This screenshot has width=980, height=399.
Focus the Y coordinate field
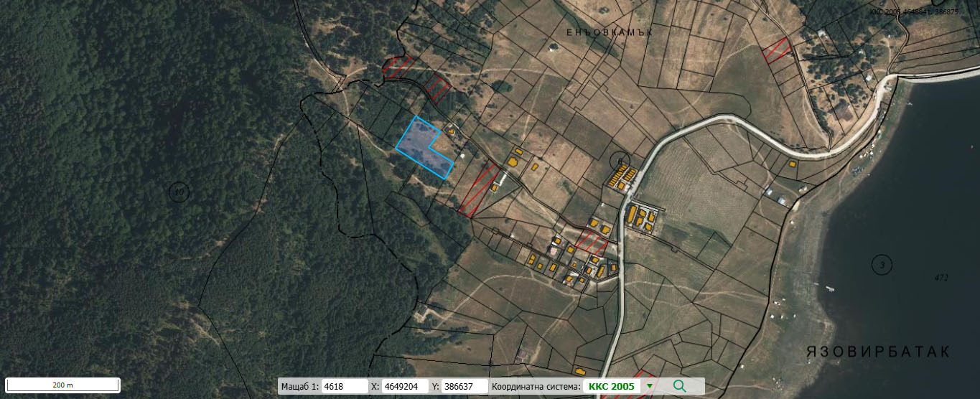coord(465,386)
